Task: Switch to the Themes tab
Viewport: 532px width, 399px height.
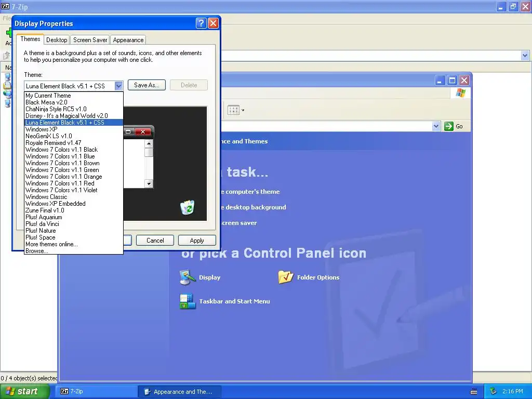Action: (x=30, y=39)
